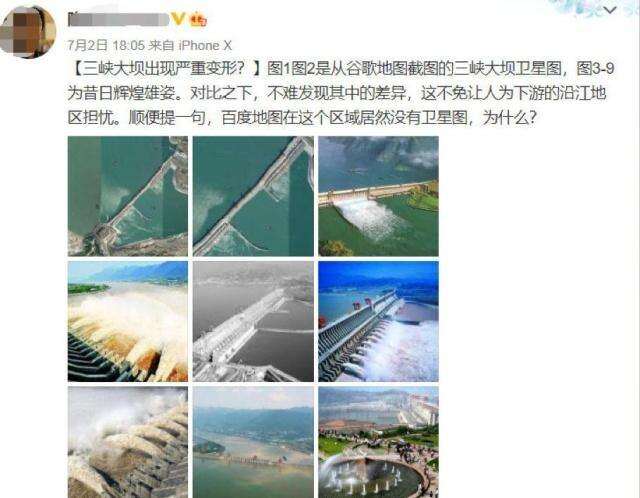This screenshot has height=498, width=640.
Task: Open distant hazy river dam photo
Action: coord(253,442)
